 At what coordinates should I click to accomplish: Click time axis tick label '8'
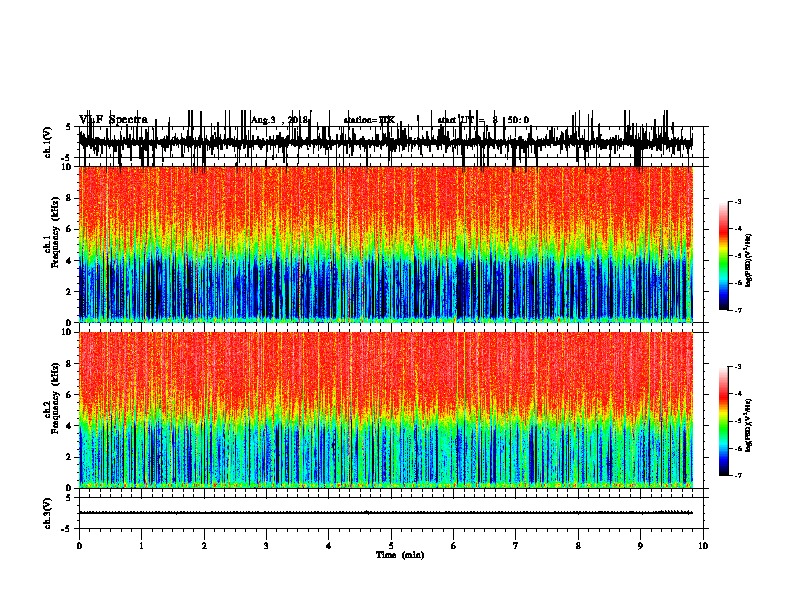point(578,546)
